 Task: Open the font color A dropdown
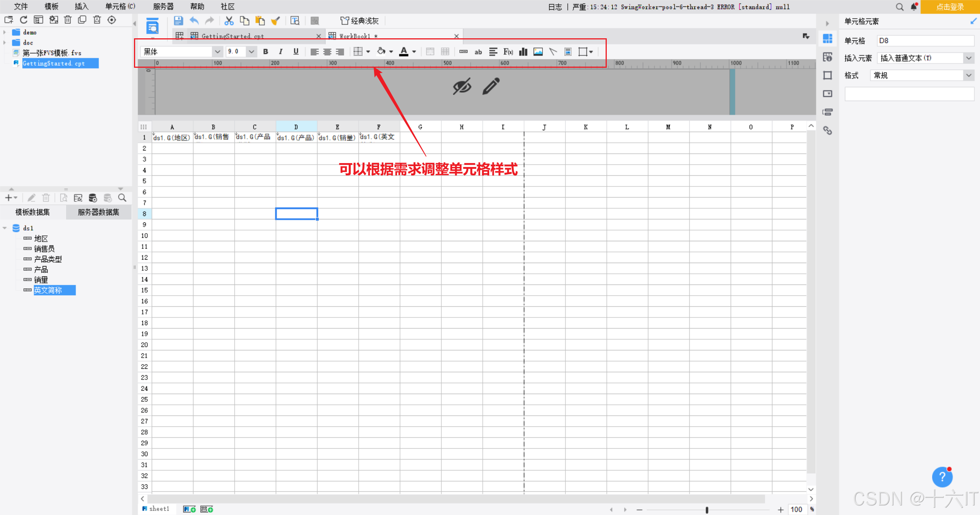coord(414,52)
